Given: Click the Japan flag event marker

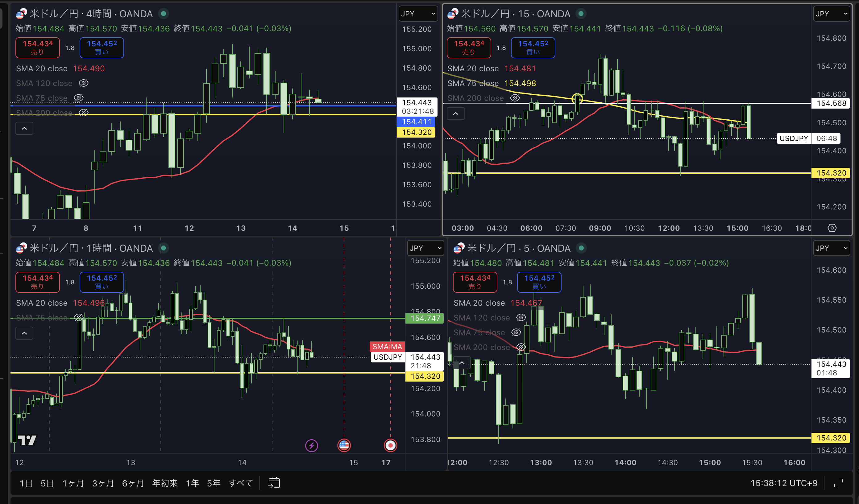Looking at the screenshot, I should 390,445.
